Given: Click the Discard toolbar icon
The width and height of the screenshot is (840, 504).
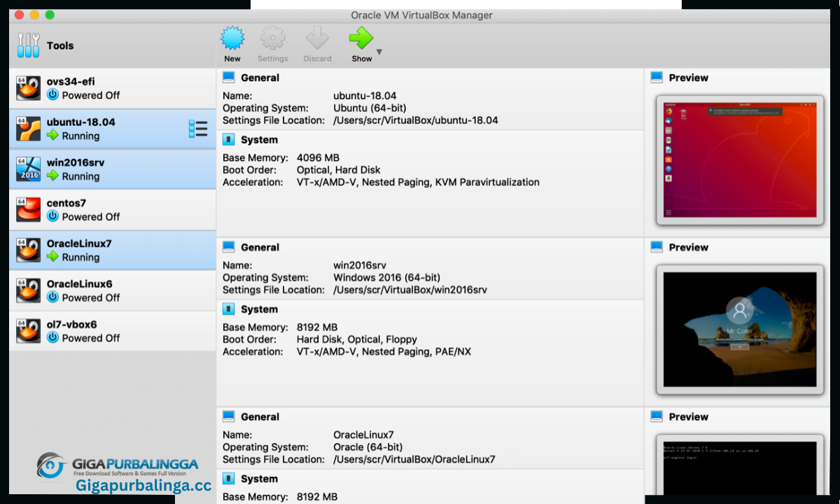Looking at the screenshot, I should pos(317,38).
